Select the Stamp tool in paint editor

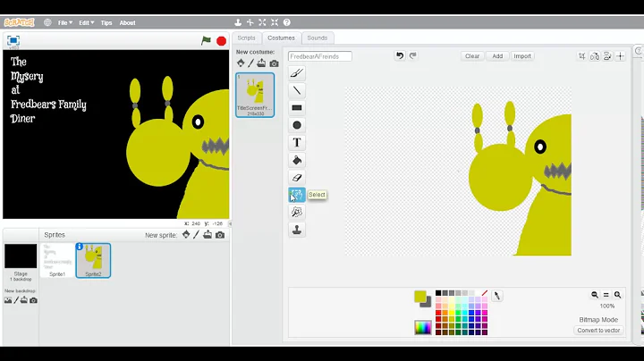[x=297, y=230]
